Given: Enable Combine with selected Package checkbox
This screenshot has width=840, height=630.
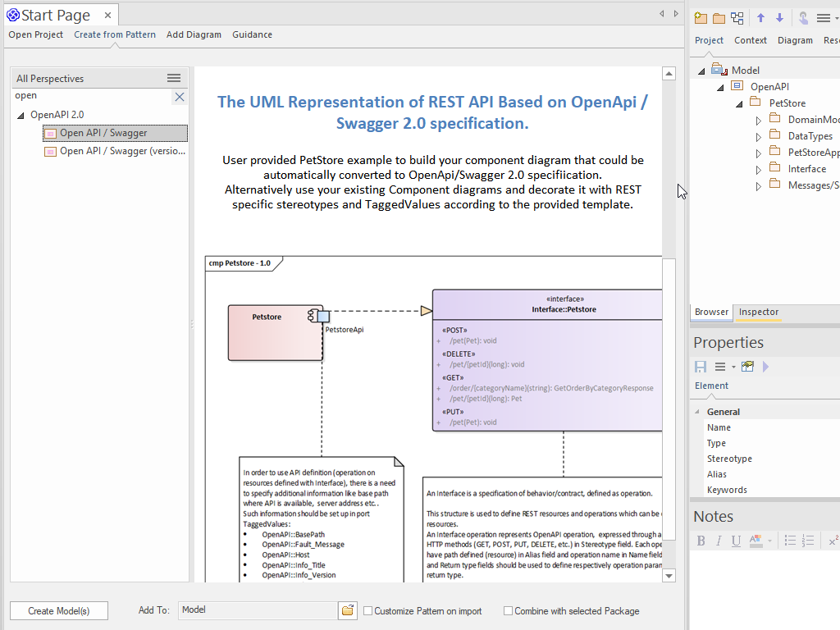Looking at the screenshot, I should pyautogui.click(x=508, y=610).
